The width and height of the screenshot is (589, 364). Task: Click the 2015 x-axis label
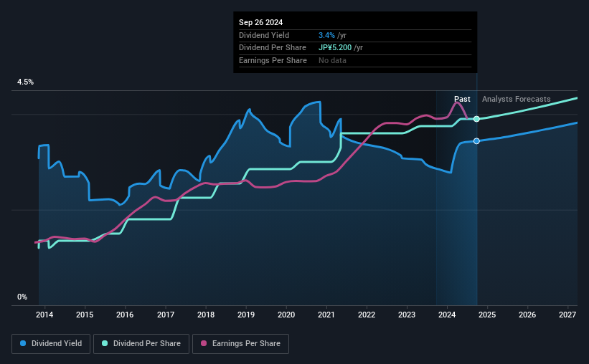click(85, 315)
